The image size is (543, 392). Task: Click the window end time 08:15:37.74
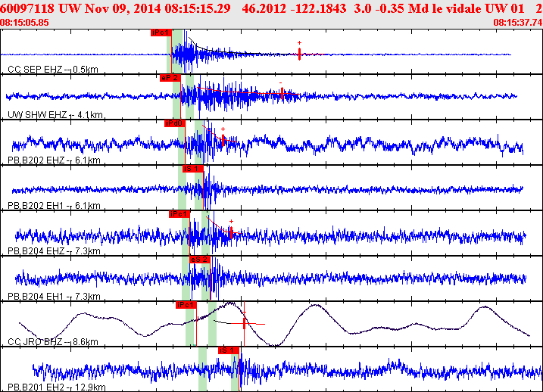coord(518,23)
